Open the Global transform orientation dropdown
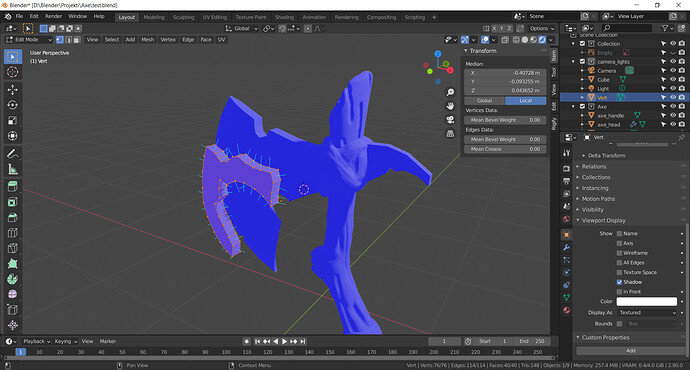690x370 pixels. tap(241, 29)
